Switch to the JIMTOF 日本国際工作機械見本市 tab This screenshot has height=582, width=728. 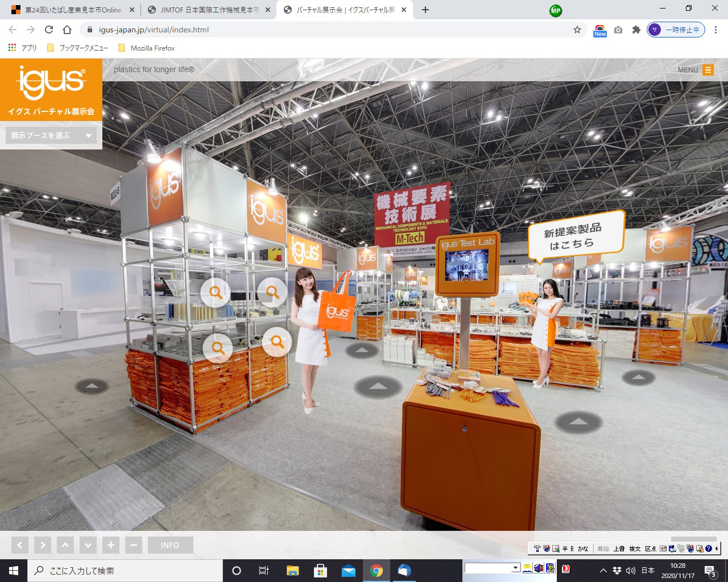[x=208, y=10]
